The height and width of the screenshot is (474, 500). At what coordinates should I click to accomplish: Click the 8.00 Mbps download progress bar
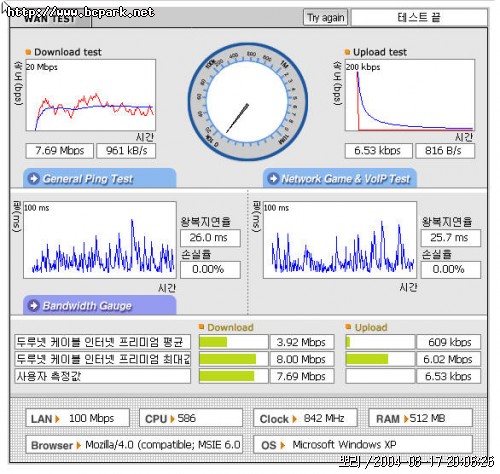(233, 359)
